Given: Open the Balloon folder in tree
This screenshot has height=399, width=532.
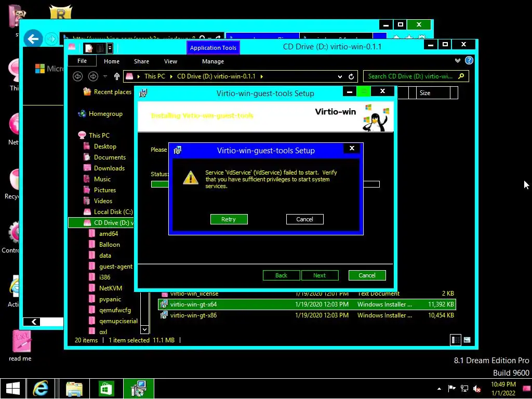Looking at the screenshot, I should coord(104,245).
